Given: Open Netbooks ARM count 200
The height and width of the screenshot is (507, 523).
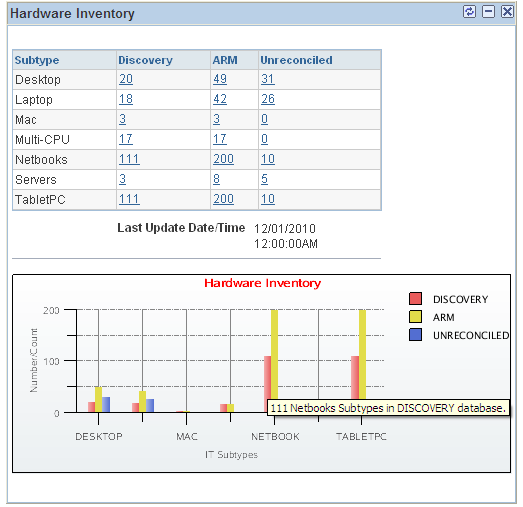Looking at the screenshot, I should click(223, 159).
